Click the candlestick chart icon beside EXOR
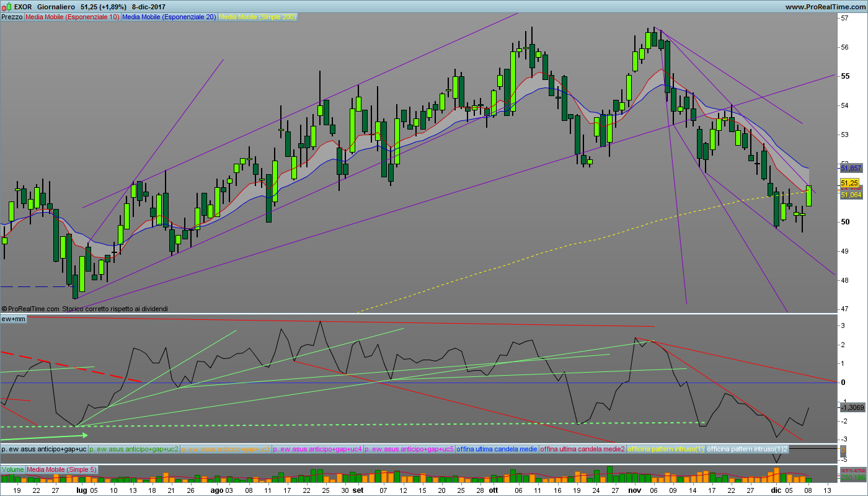The width and height of the screenshot is (868, 496). pyautogui.click(x=6, y=7)
